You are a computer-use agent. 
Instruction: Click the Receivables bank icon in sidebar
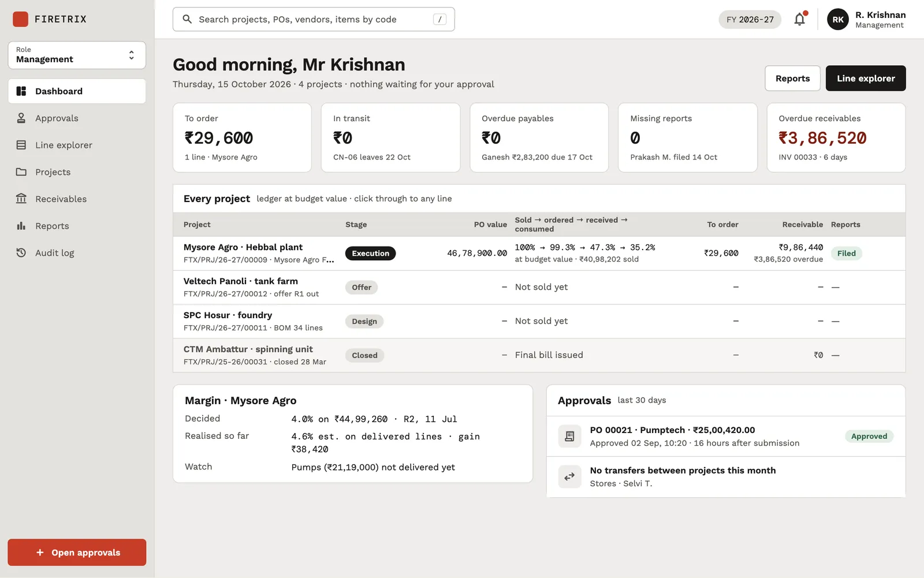click(x=21, y=199)
